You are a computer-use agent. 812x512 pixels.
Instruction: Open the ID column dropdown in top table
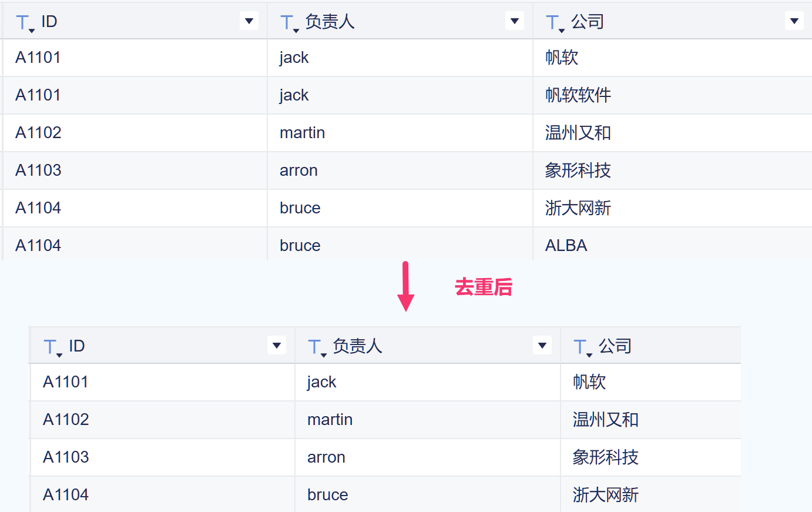tap(249, 21)
